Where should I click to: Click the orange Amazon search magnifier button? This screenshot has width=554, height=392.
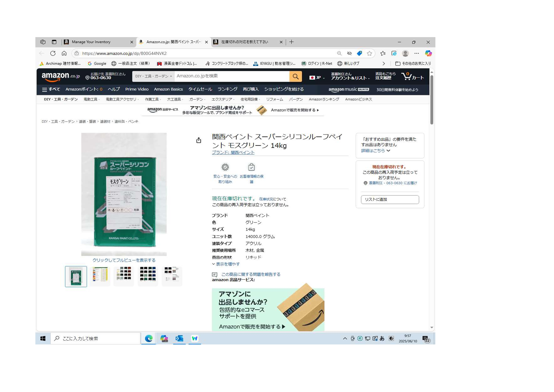tap(295, 76)
